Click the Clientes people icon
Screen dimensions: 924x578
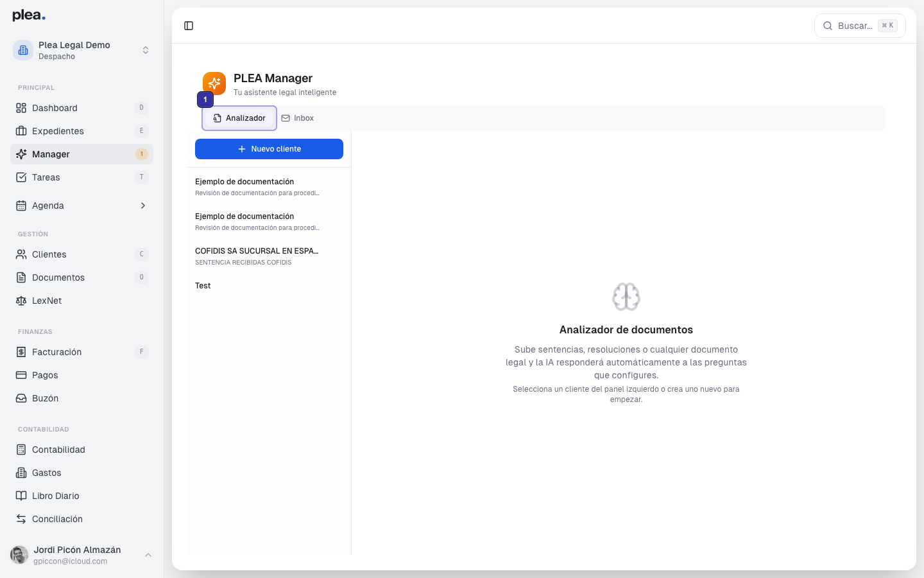pos(21,254)
